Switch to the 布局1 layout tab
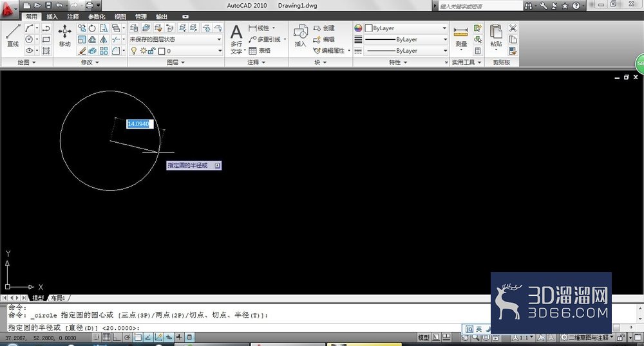Viewport: 644px width, 346px height. click(58, 298)
